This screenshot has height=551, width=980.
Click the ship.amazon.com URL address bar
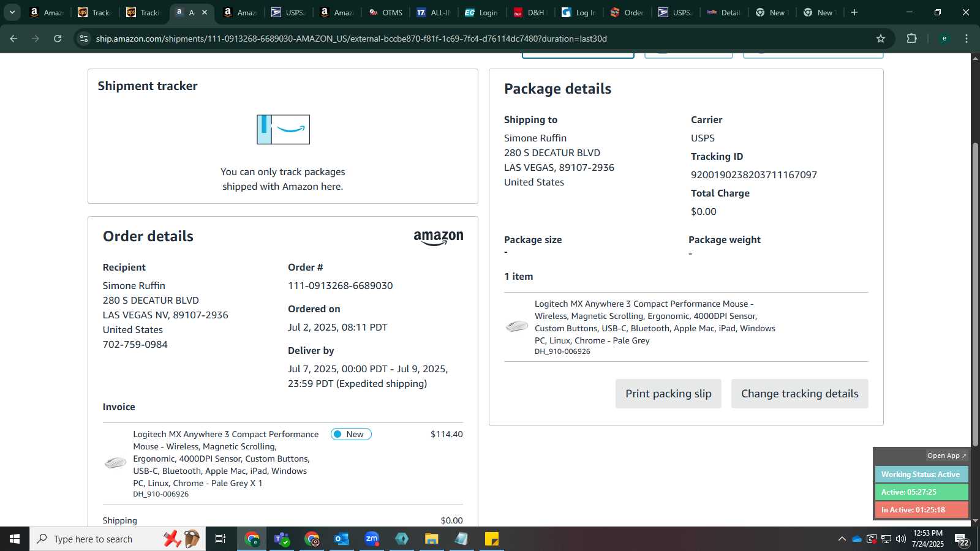pyautogui.click(x=351, y=39)
